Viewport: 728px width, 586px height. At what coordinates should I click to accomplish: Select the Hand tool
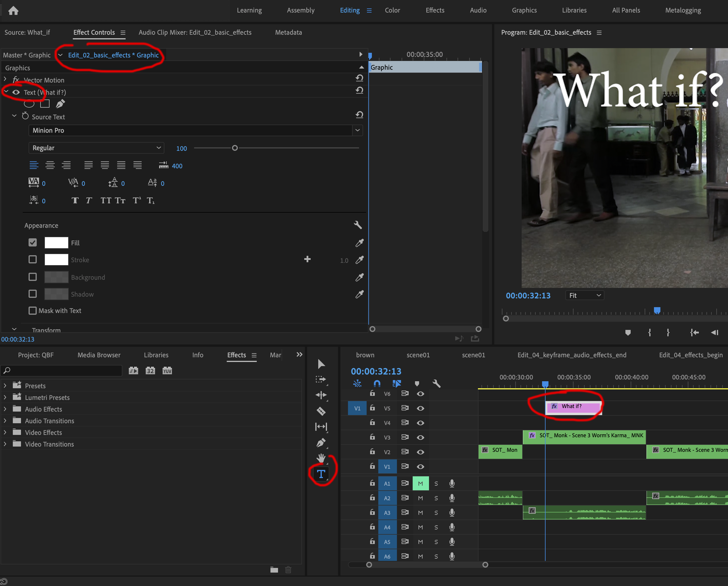pos(321,458)
